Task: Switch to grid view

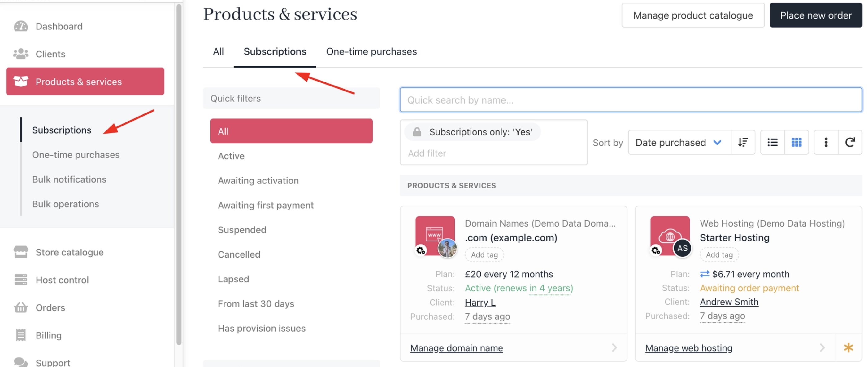Action: click(x=796, y=142)
